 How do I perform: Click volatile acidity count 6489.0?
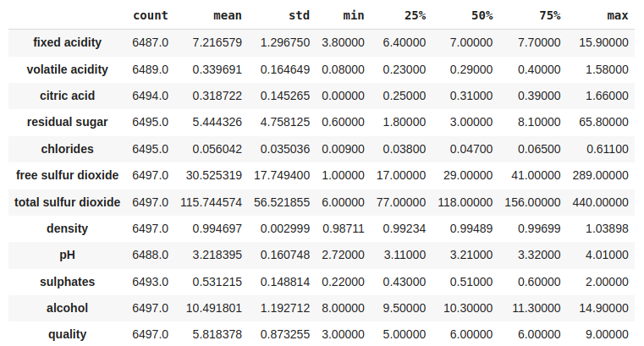[151, 69]
